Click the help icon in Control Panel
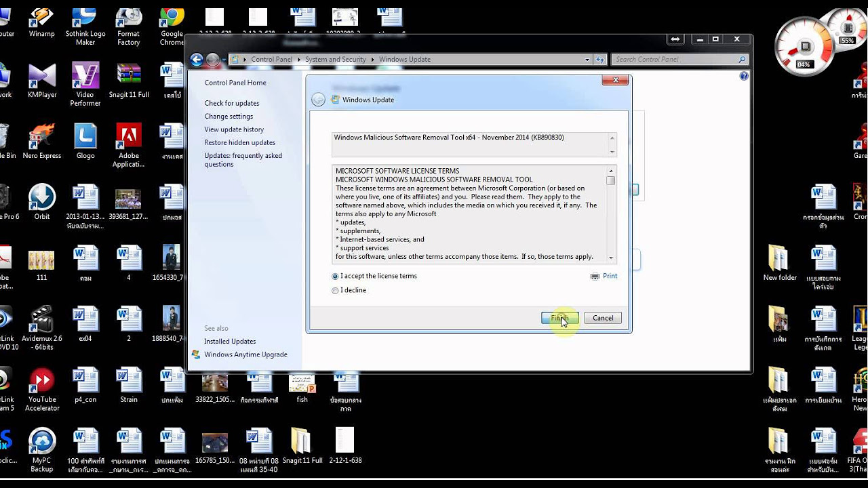This screenshot has height=488, width=868. pyautogui.click(x=744, y=77)
